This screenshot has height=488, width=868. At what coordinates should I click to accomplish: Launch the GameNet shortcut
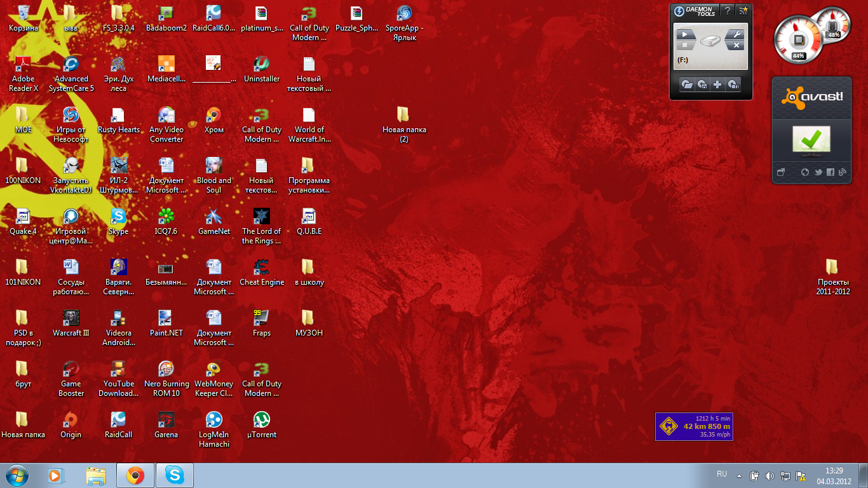click(214, 222)
